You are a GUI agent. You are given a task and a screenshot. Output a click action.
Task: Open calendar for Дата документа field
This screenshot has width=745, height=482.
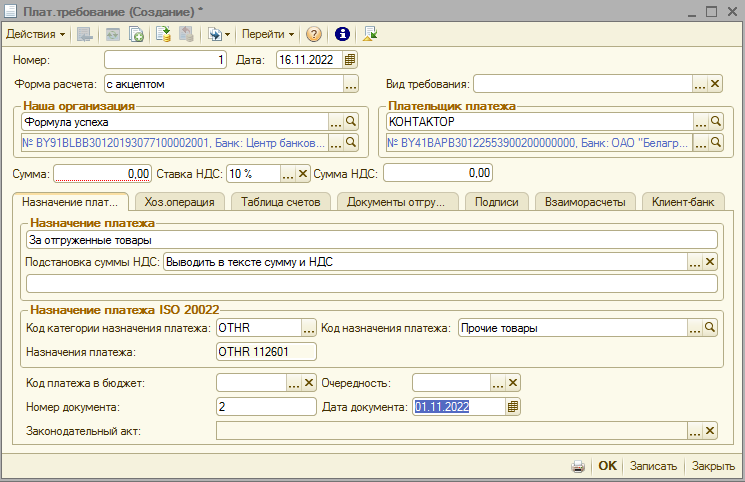(513, 407)
